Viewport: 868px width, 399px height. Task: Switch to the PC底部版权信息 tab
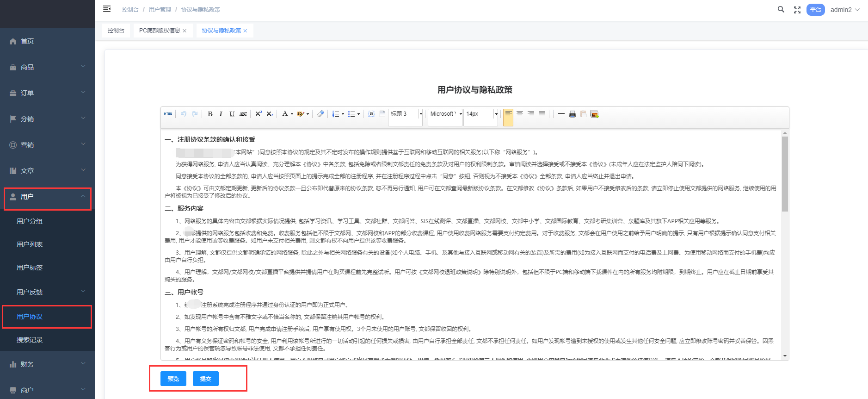[x=160, y=31]
